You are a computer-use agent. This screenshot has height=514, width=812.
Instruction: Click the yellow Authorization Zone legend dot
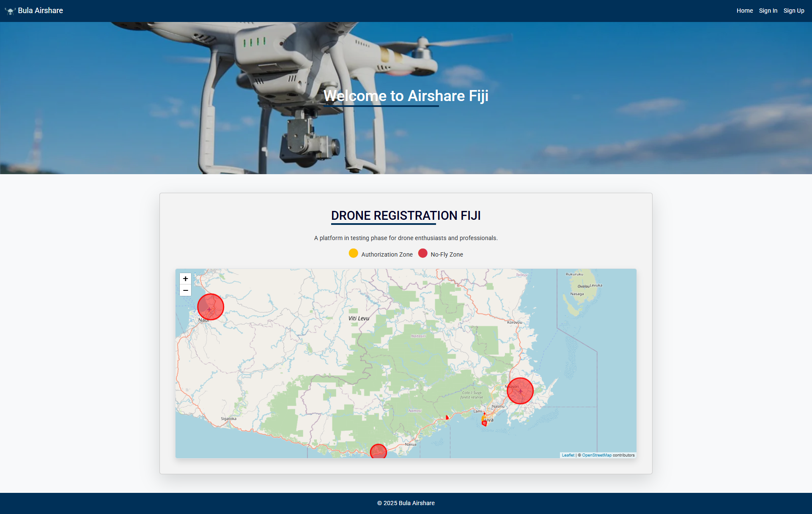click(354, 253)
